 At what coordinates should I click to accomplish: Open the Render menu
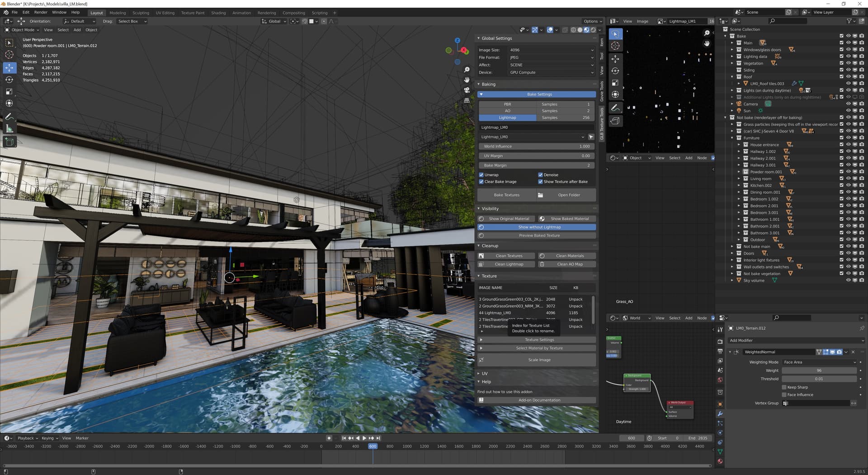click(41, 12)
